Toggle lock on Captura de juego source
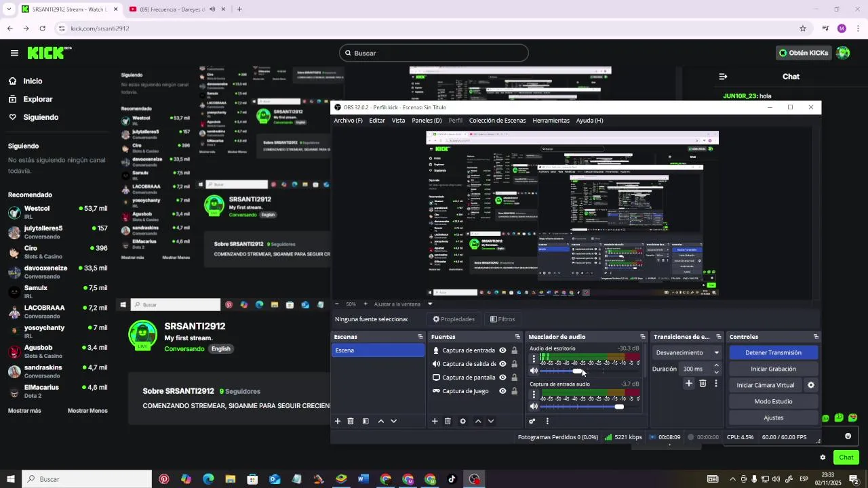This screenshot has width=868, height=488. point(515,391)
